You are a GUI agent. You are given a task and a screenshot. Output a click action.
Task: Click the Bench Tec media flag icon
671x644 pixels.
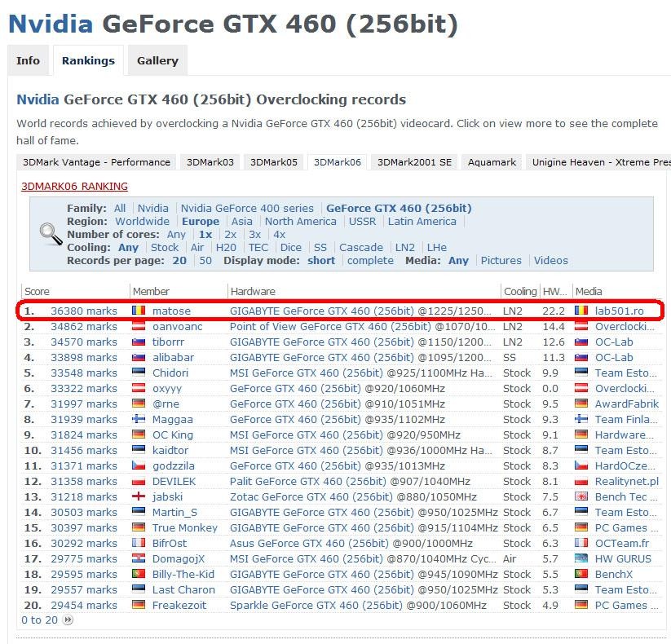[x=581, y=496]
